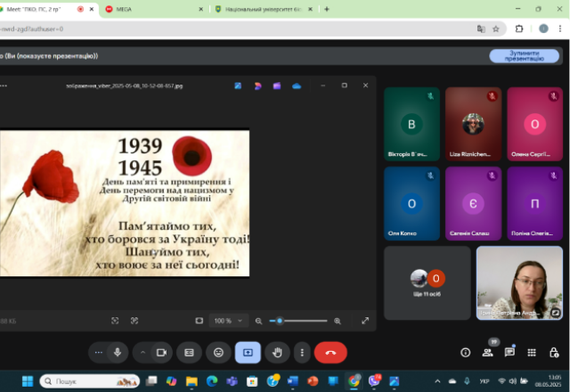Open the in-call chat panel
Image resolution: width=570 pixels, height=392 pixels.
[x=509, y=353]
